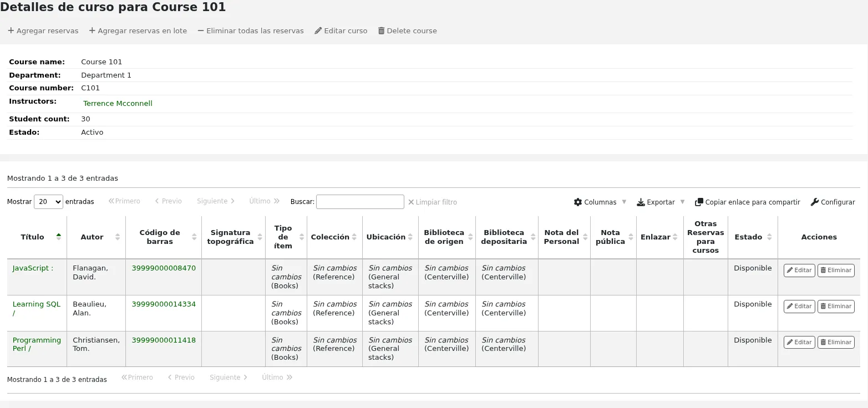This screenshot has height=408, width=868.
Task: Sort by Signatura topográfica column
Action: click(234, 237)
